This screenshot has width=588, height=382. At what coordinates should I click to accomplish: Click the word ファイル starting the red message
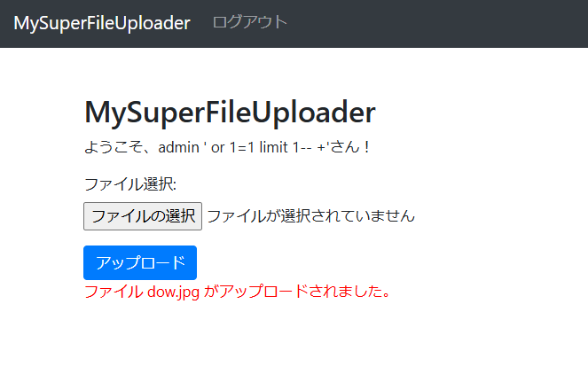pos(114,292)
